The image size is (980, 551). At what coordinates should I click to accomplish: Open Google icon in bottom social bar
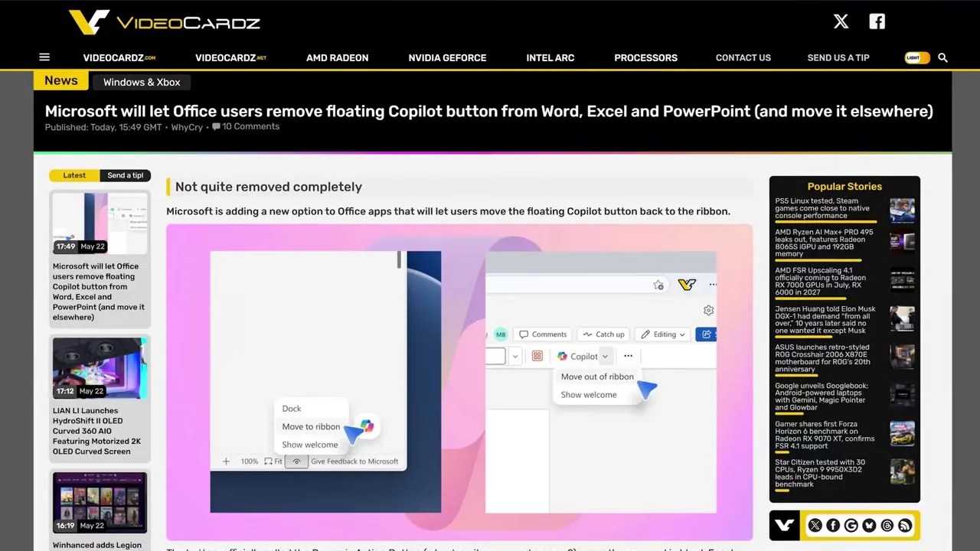(x=851, y=525)
